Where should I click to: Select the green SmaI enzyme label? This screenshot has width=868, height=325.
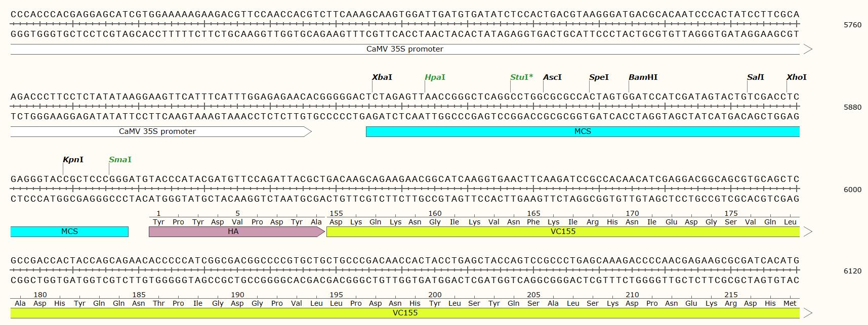120,160
